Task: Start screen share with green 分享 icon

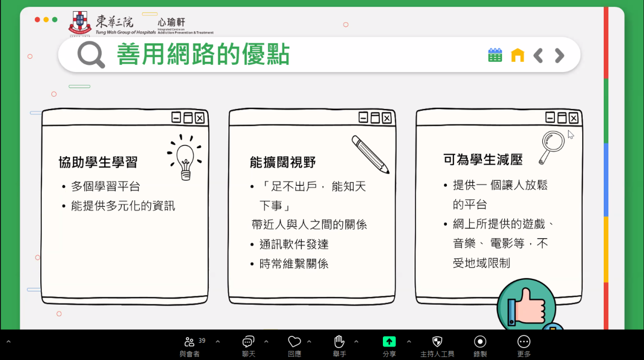Action: [x=389, y=342]
